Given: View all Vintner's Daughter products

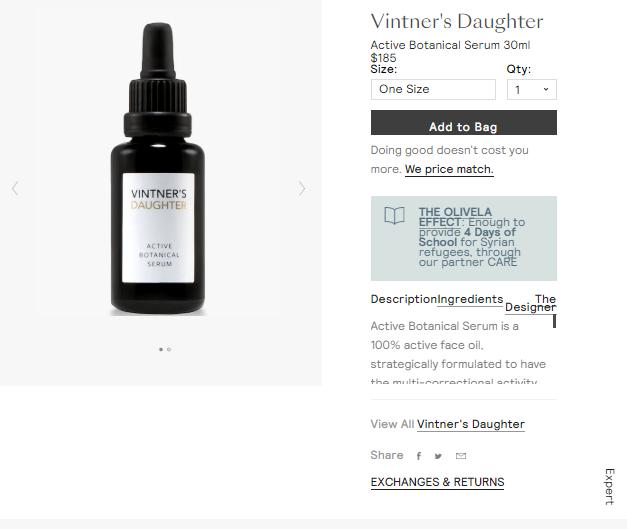Looking at the screenshot, I should click(471, 424).
